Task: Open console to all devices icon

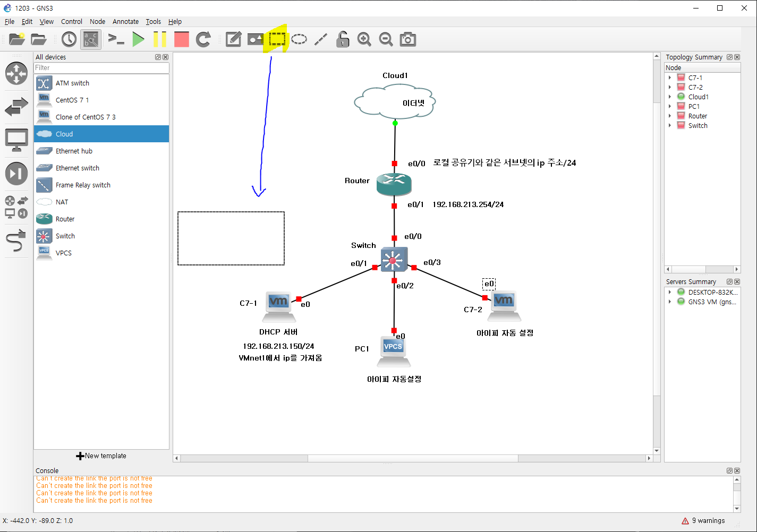Action: coord(116,39)
